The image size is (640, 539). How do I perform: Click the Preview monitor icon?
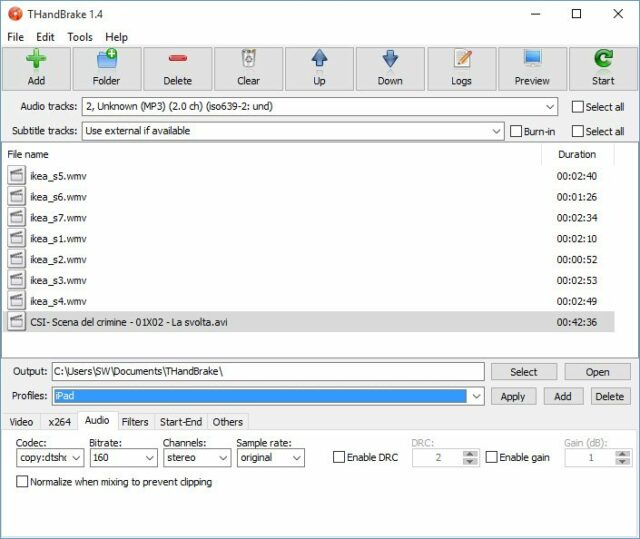[x=532, y=60]
